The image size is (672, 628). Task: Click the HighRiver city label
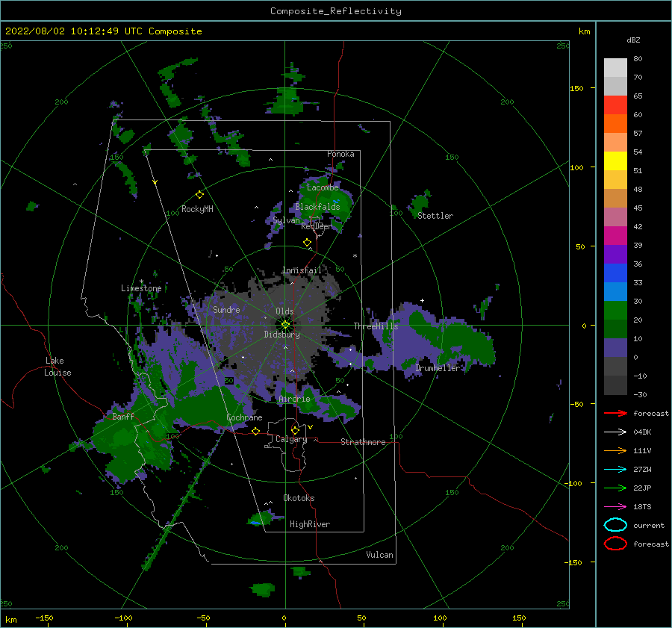click(309, 524)
